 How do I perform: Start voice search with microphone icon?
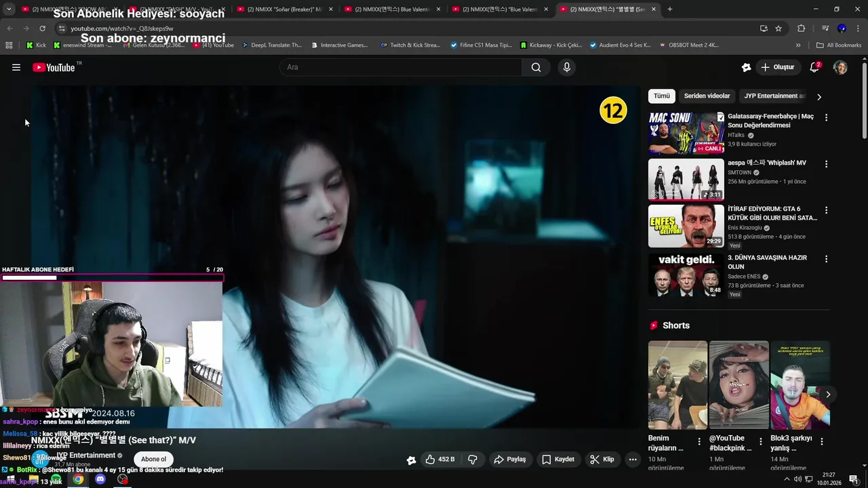tap(567, 67)
